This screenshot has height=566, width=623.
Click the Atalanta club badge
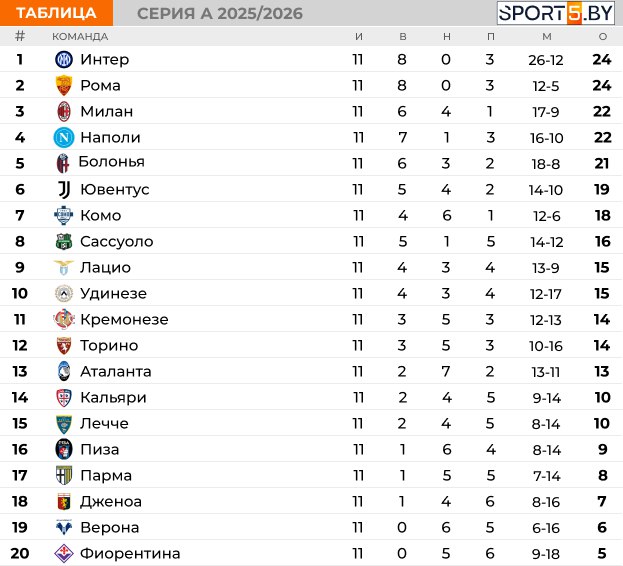[64, 371]
